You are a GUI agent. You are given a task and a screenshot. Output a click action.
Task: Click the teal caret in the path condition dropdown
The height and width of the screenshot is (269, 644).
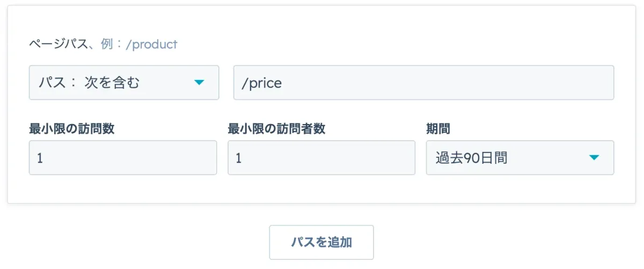click(x=199, y=83)
